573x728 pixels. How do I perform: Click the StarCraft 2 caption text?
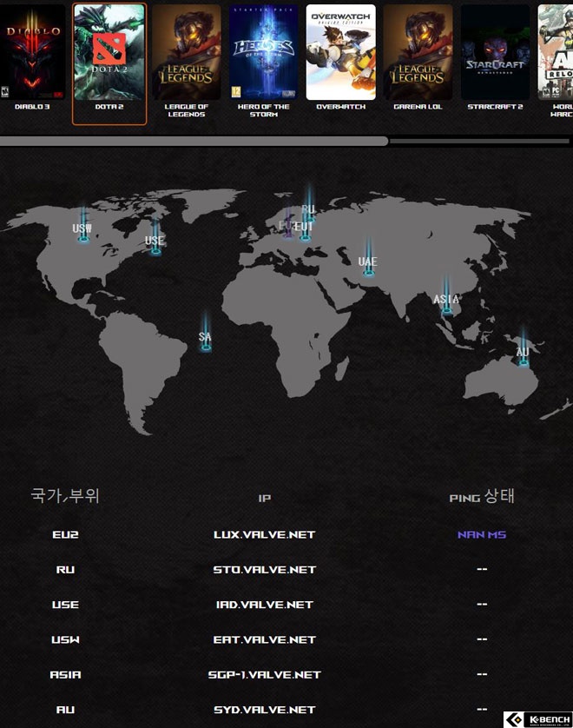[x=495, y=107]
